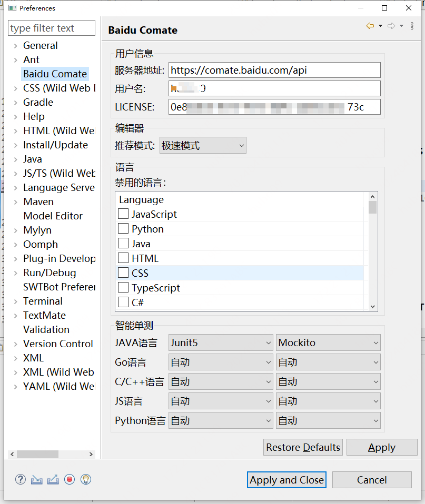Select Baidu Comate in the tree
This screenshot has width=425, height=504.
tap(55, 74)
